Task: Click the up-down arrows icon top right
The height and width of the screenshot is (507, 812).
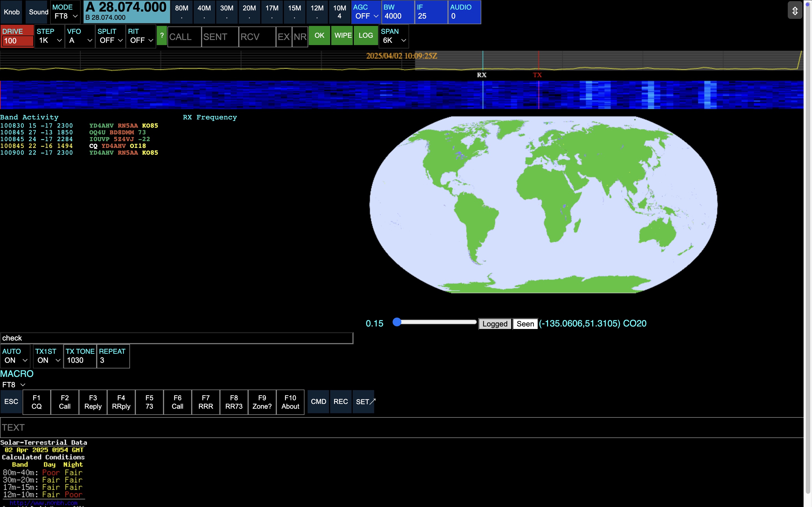Action: click(x=795, y=10)
